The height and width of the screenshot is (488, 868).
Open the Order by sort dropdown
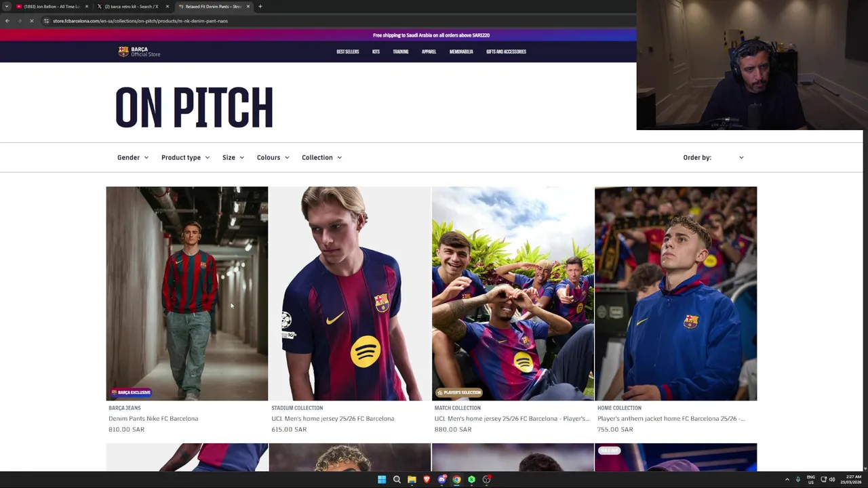point(713,157)
